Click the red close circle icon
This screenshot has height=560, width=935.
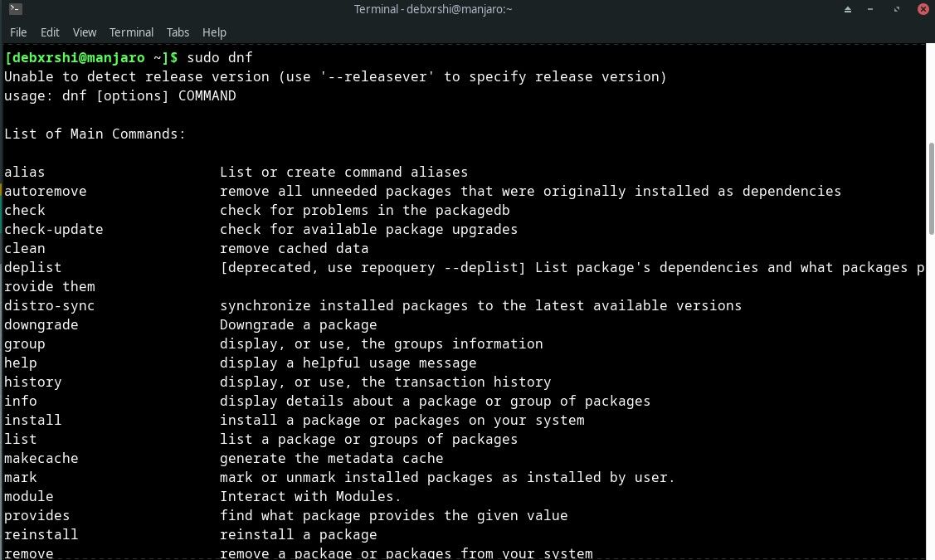[923, 9]
